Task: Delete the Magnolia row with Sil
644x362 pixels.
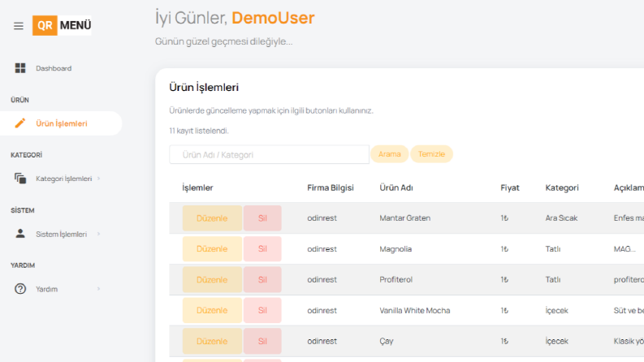Action: tap(262, 248)
